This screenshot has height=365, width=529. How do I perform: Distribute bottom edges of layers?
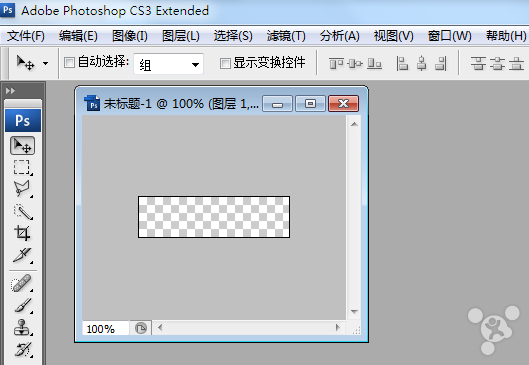coord(517,63)
